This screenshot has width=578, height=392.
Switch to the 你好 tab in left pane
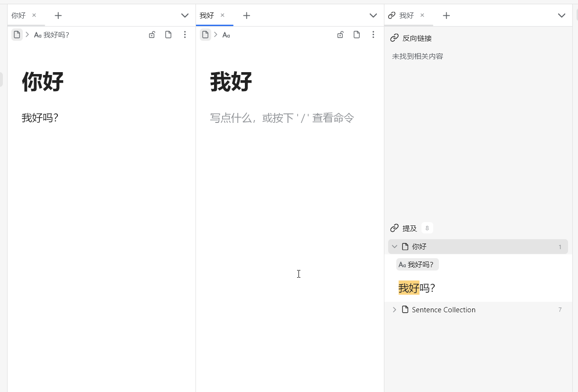[x=19, y=16]
